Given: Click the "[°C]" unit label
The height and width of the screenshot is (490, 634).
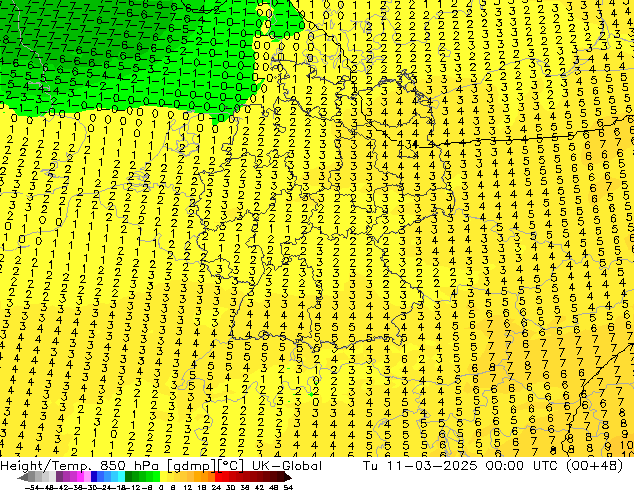Looking at the screenshot, I should [x=232, y=466].
